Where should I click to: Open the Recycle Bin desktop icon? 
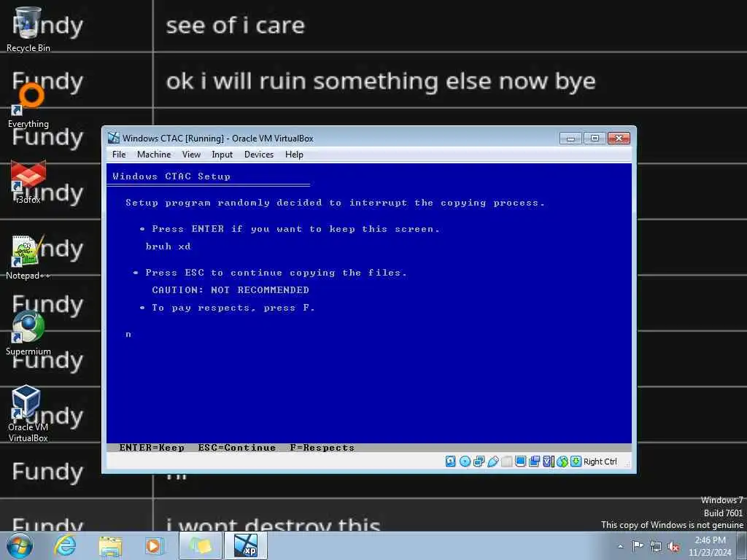coord(28,28)
